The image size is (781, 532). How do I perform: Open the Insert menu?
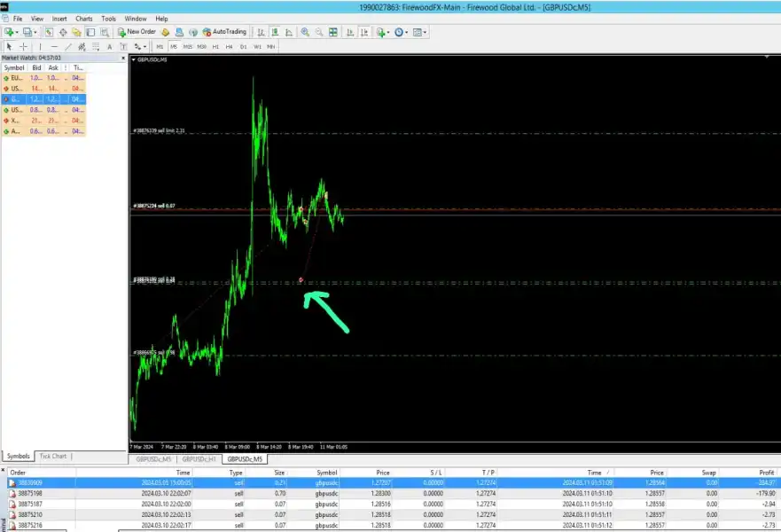point(59,19)
